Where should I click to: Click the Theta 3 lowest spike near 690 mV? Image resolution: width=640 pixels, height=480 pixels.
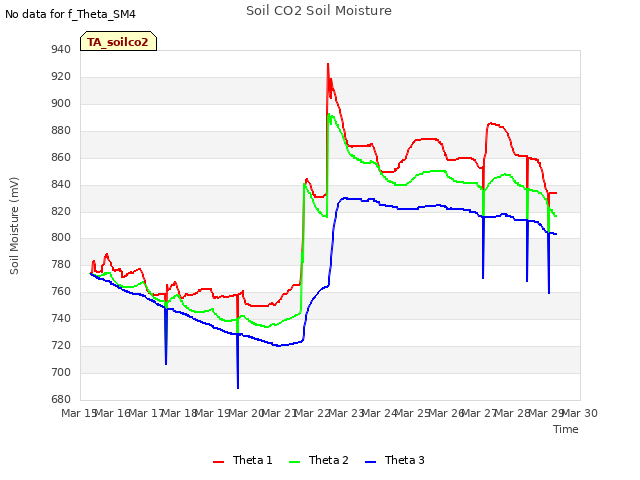pyautogui.click(x=238, y=387)
